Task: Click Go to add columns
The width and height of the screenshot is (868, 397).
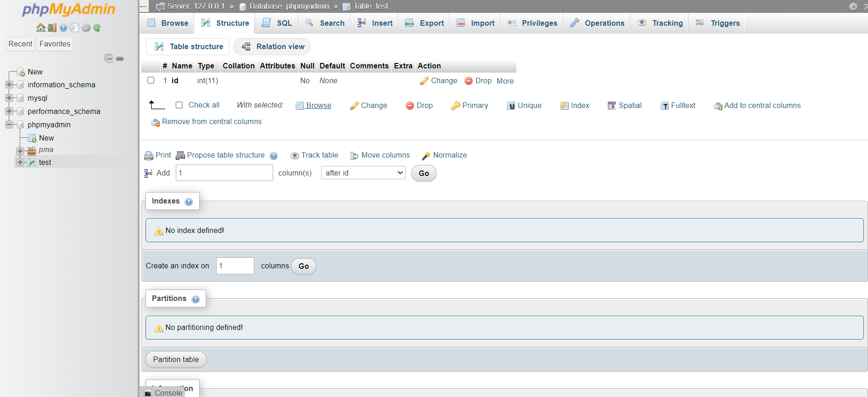Action: 424,173
